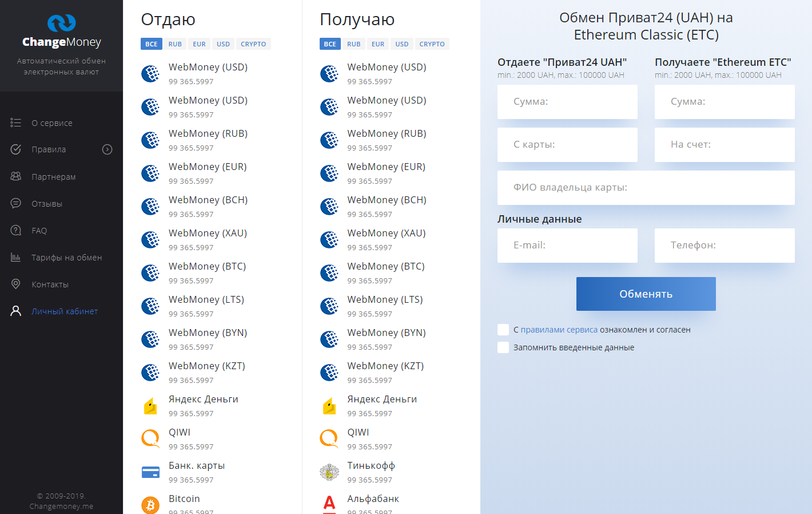Open the правилами сервиса link
812x514 pixels.
[x=559, y=330]
